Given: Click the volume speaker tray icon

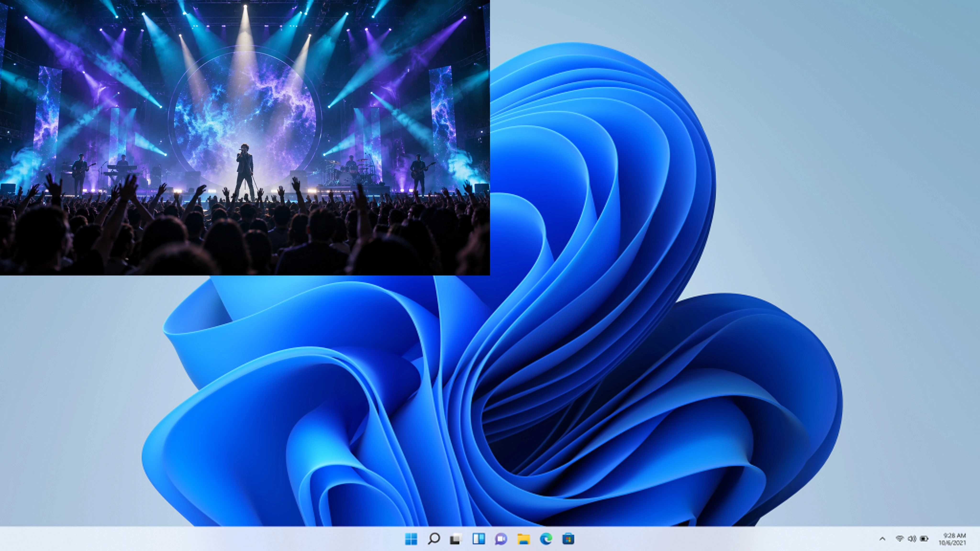Looking at the screenshot, I should pos(912,539).
